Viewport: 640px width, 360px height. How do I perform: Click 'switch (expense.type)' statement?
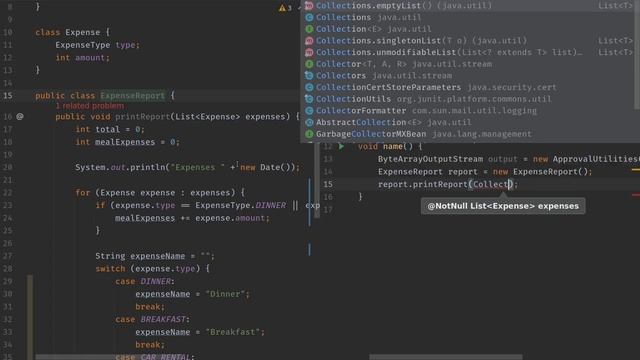click(152, 269)
